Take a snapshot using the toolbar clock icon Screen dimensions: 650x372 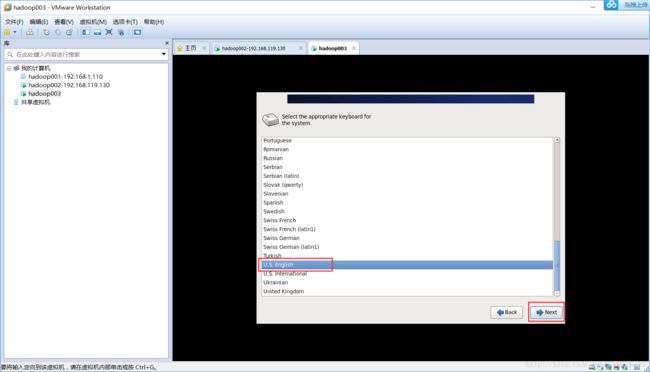pyautogui.click(x=46, y=32)
